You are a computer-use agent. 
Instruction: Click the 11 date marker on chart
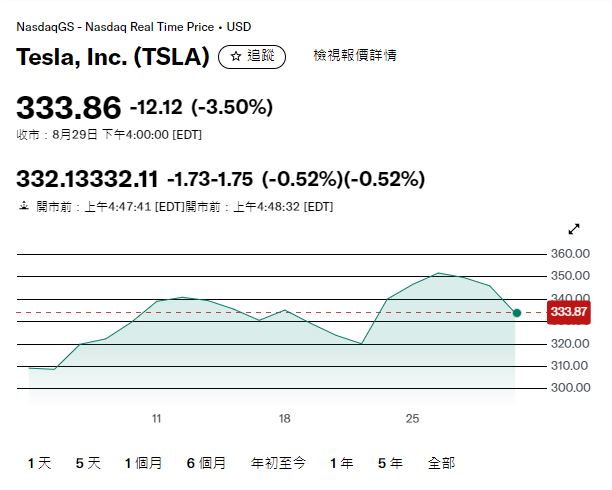click(157, 419)
